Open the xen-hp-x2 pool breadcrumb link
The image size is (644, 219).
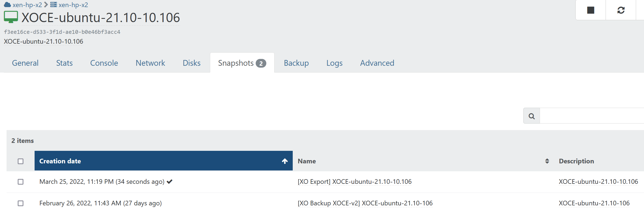pos(27,5)
